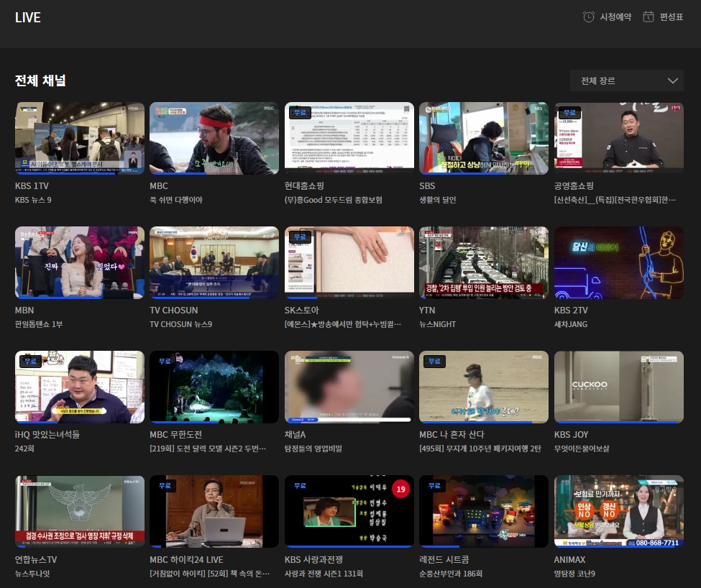The width and height of the screenshot is (701, 588).
Task: Open the ANIMAX 명탐정 코난 thumbnail
Action: [619, 512]
